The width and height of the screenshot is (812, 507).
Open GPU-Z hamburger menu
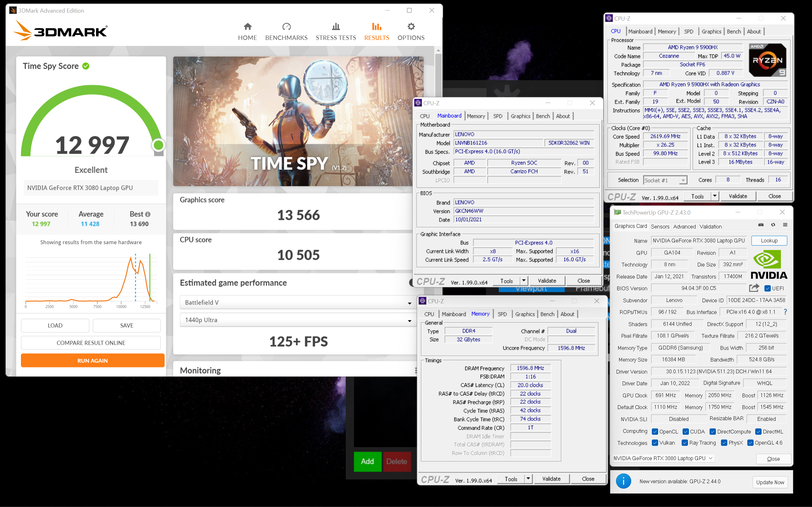[785, 225]
